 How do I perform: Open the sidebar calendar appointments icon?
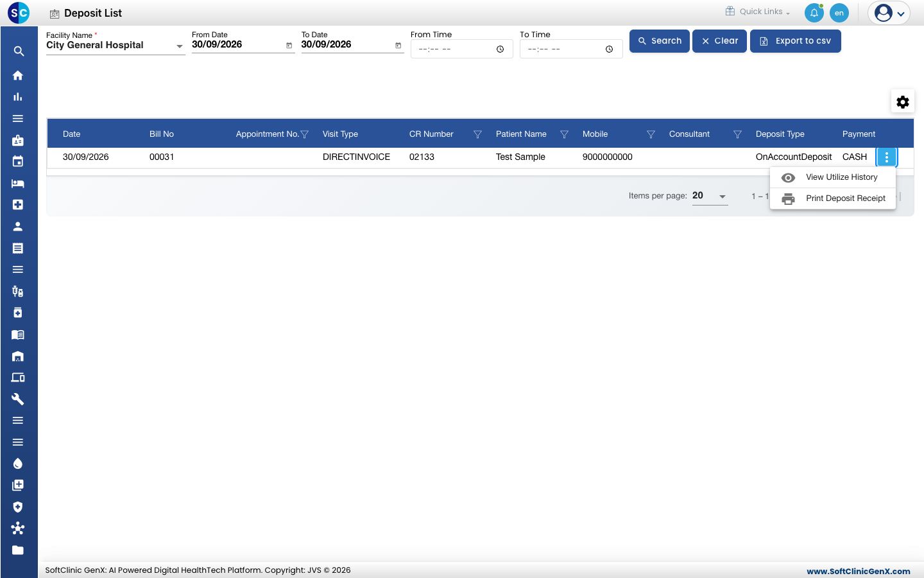(18, 162)
